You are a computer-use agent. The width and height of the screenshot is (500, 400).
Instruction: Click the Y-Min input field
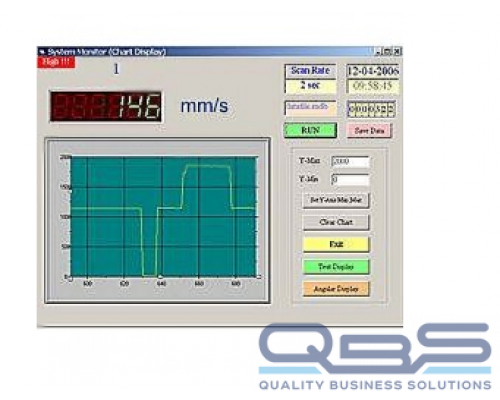pos(350,179)
